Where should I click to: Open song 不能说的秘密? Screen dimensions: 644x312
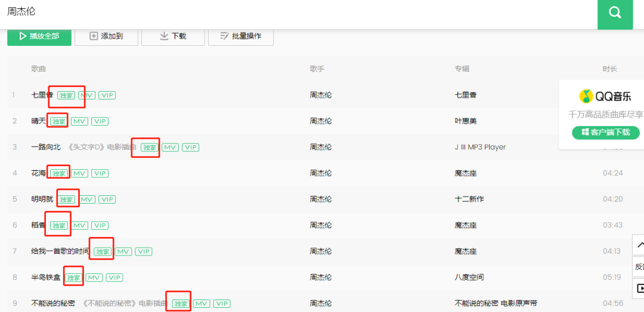(x=53, y=304)
